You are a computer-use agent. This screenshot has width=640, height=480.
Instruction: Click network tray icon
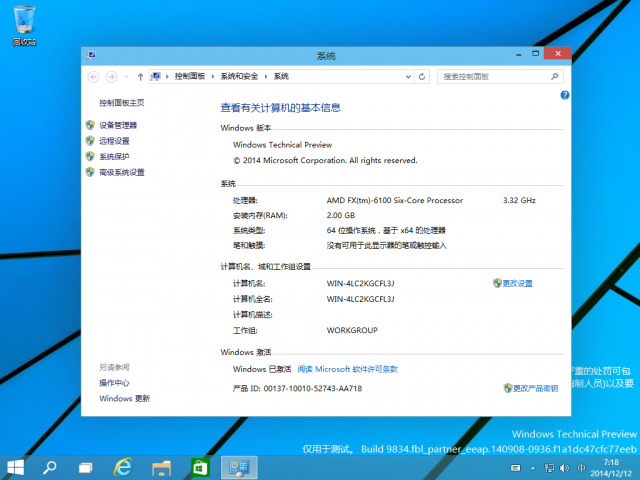pyautogui.click(x=549, y=468)
